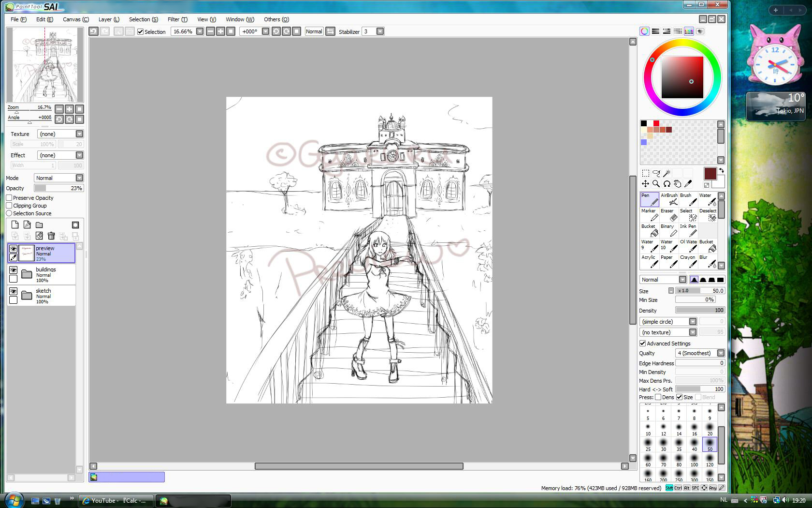The height and width of the screenshot is (508, 812).
Task: Open the Texture dropdown
Action: [60, 134]
